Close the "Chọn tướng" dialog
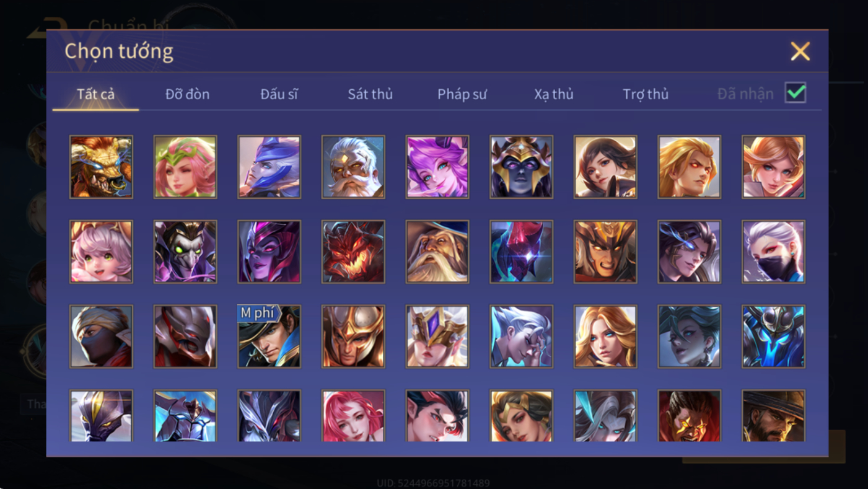Screen dimensions: 868x489 (x=800, y=51)
